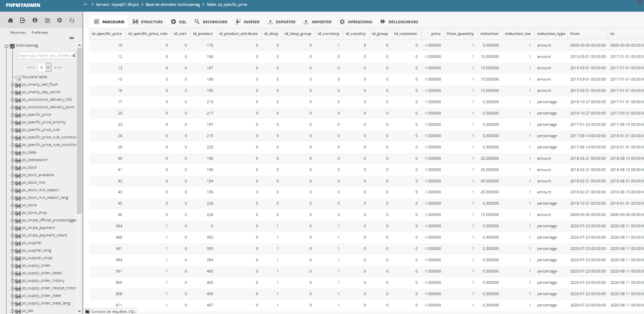The height and width of the screenshot is (314, 644).
Task: Click the ps_stock table structure icon
Action: coord(18,168)
